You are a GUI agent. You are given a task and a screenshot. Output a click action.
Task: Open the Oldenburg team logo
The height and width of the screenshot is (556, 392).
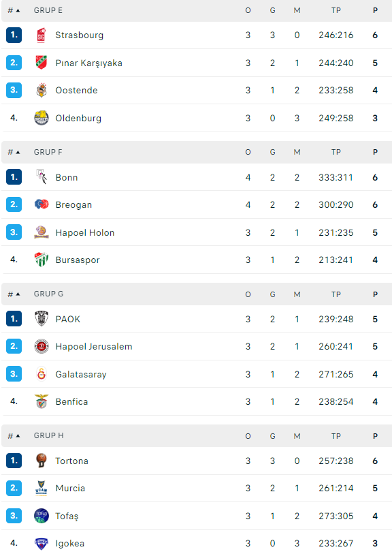[x=42, y=118]
